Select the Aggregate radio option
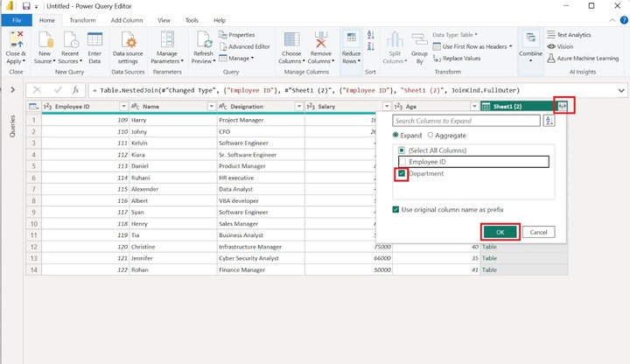Image resolution: width=630 pixels, height=364 pixels. click(x=430, y=136)
